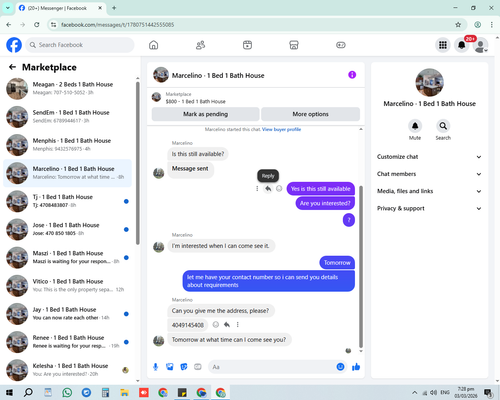Open the Facebook menu grid icon
This screenshot has width=500, height=400.
tap(443, 45)
